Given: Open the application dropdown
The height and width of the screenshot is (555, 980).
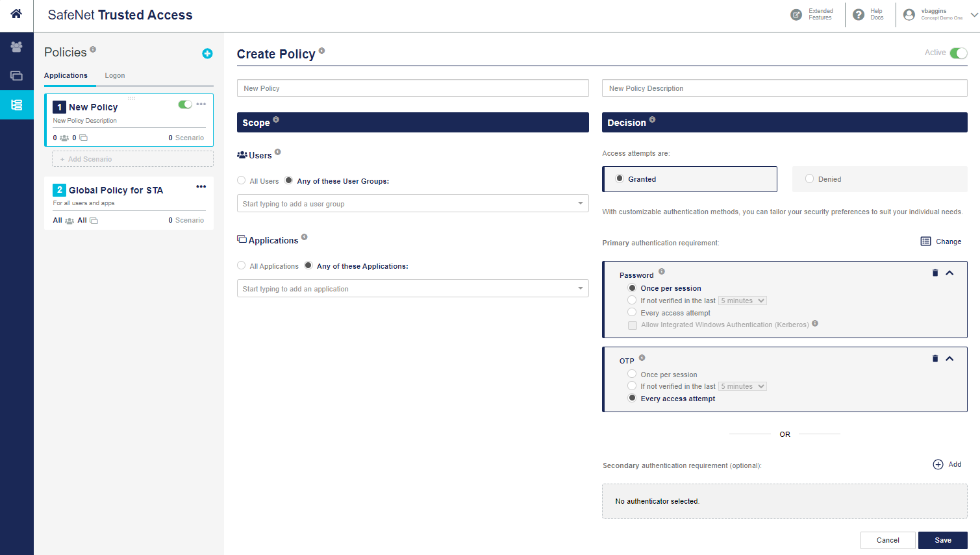Looking at the screenshot, I should coord(413,288).
